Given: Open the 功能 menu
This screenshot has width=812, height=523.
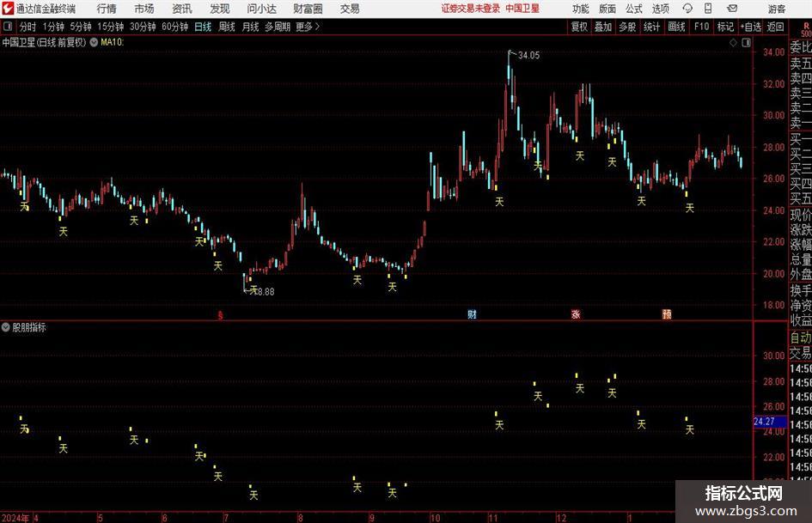Looking at the screenshot, I should pos(581,9).
